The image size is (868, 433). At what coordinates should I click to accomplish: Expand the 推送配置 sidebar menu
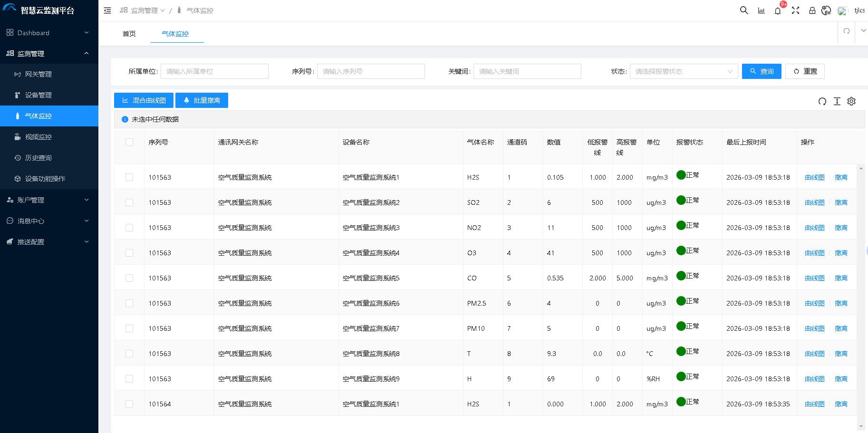coord(87,242)
